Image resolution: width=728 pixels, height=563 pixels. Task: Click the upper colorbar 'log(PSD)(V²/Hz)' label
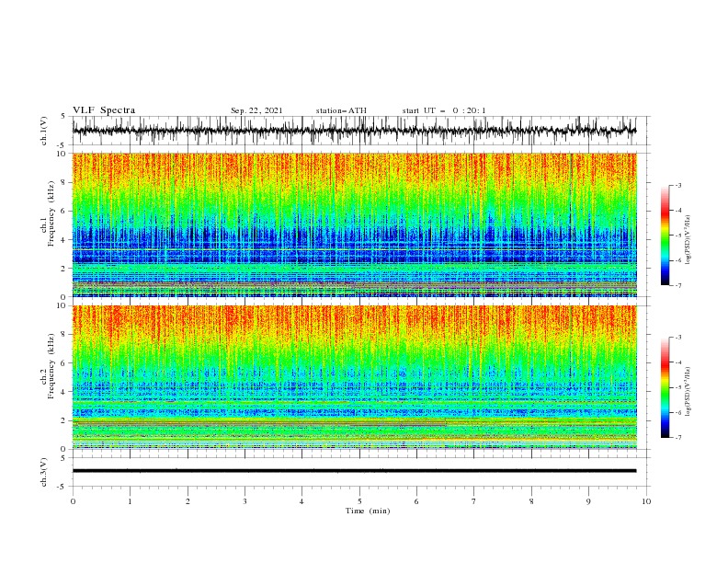(688, 240)
